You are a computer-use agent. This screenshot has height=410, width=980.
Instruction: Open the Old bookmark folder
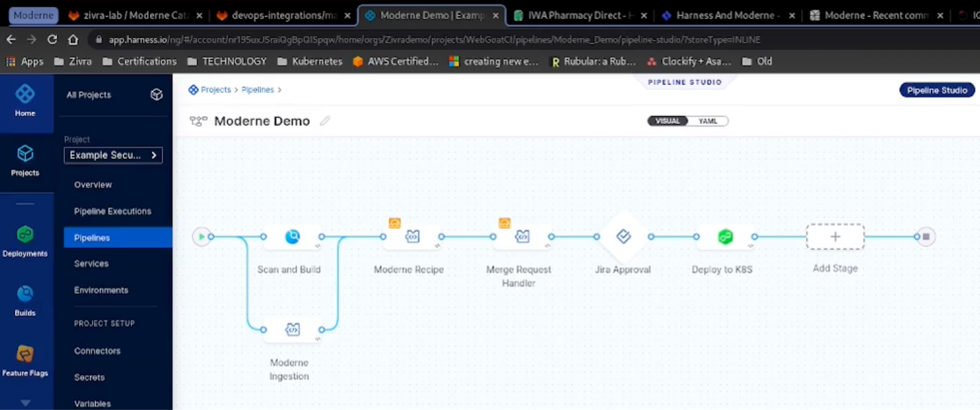tap(757, 61)
